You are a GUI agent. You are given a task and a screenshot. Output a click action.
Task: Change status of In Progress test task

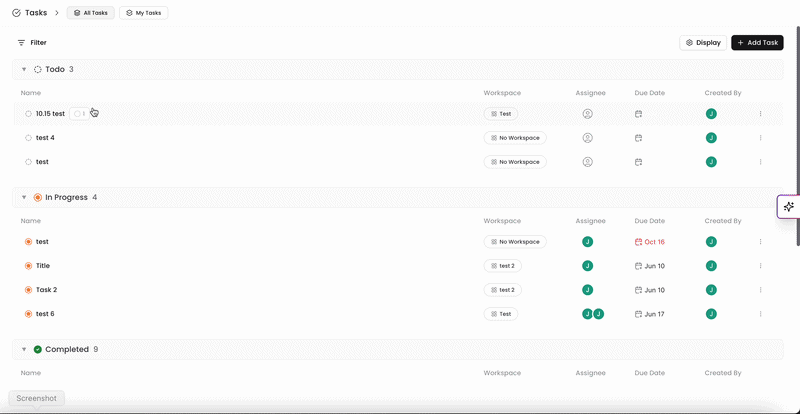[29, 242]
